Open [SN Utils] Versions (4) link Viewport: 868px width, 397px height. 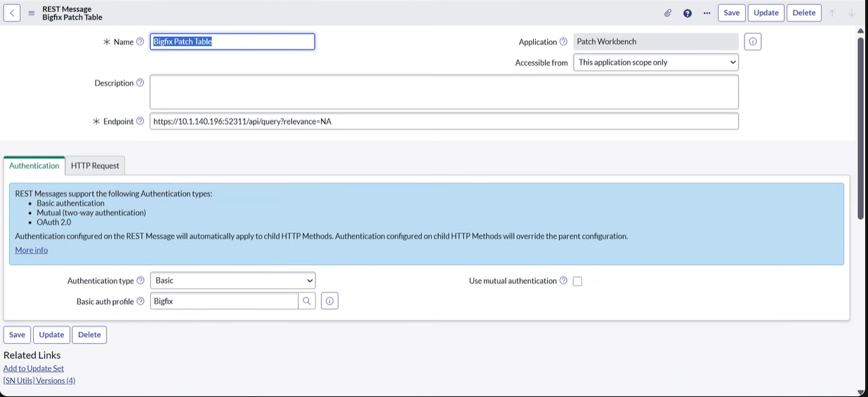(39, 380)
